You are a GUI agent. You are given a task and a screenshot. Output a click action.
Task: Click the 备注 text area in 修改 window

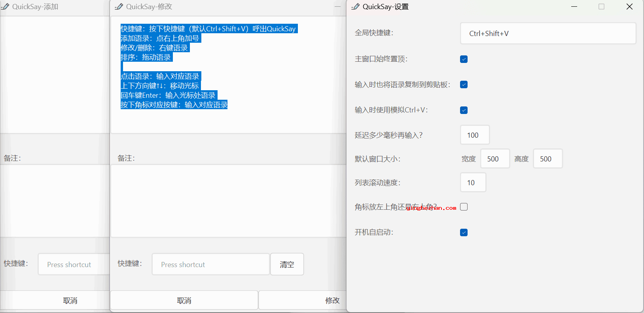pos(229,201)
